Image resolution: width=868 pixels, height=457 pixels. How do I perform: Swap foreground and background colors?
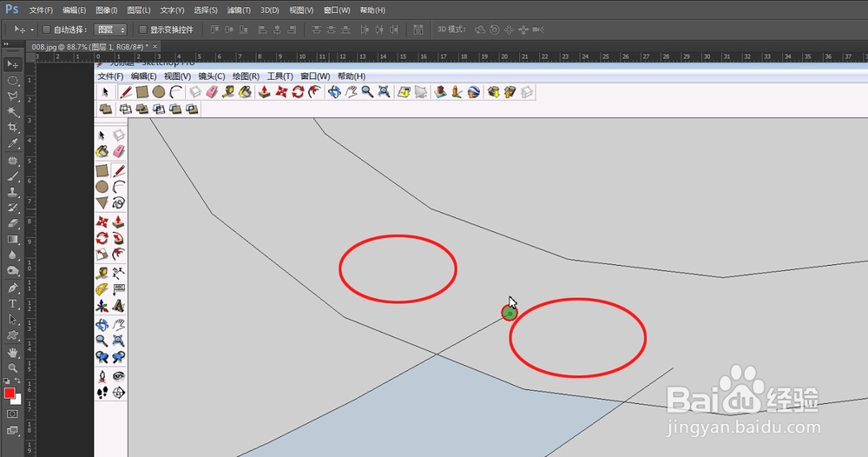click(17, 381)
